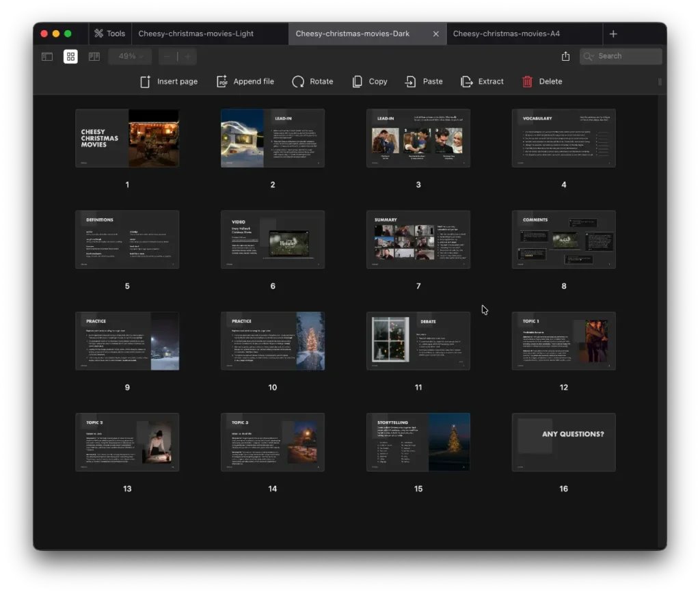This screenshot has height=594, width=700.
Task: Close the Cheesy-christmas-movies-Dark tab
Action: (436, 33)
